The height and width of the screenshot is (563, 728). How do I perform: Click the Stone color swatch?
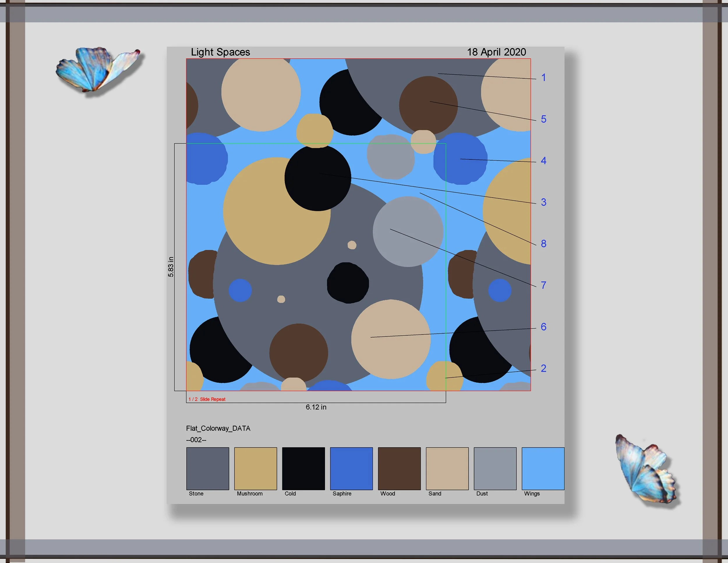[x=207, y=468]
